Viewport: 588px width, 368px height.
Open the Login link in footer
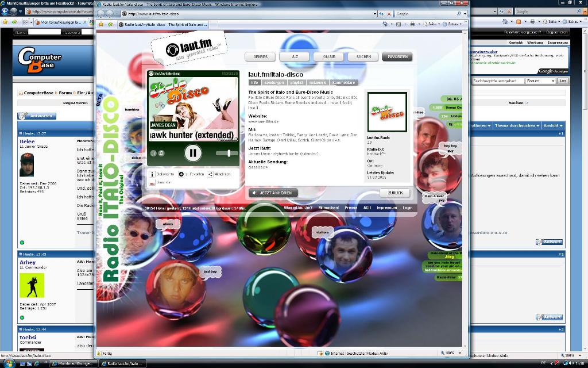[408, 208]
